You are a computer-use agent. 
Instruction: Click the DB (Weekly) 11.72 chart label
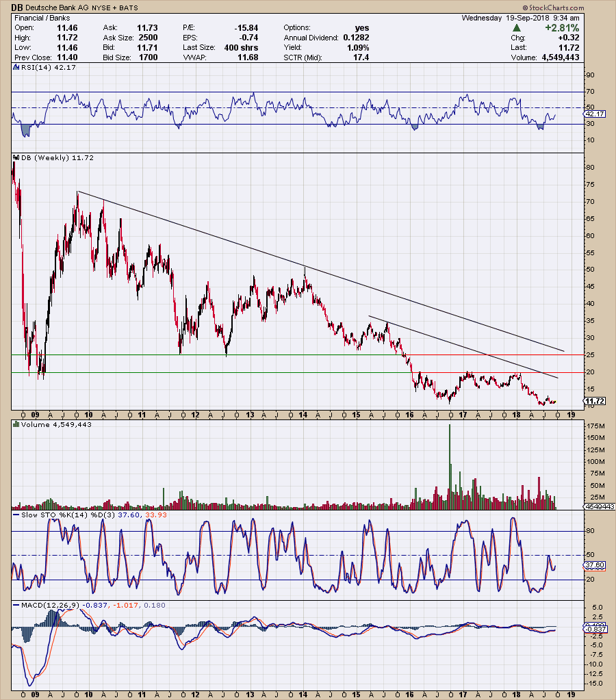57,157
